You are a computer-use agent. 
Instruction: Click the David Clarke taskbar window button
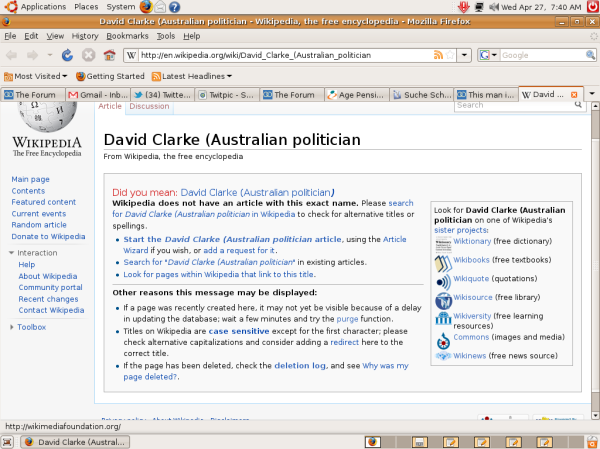click(x=75, y=442)
